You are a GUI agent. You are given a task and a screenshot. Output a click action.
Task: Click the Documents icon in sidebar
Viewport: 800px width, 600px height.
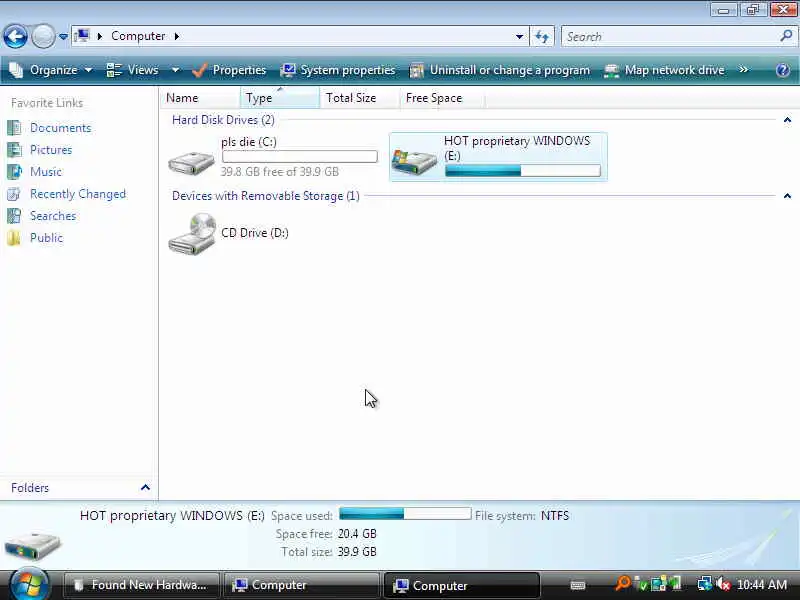[x=14, y=128]
